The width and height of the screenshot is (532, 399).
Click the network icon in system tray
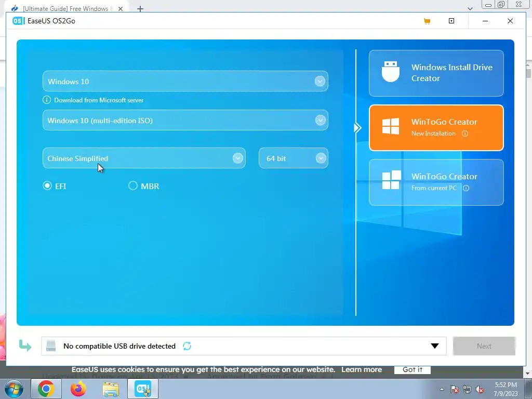(x=467, y=390)
